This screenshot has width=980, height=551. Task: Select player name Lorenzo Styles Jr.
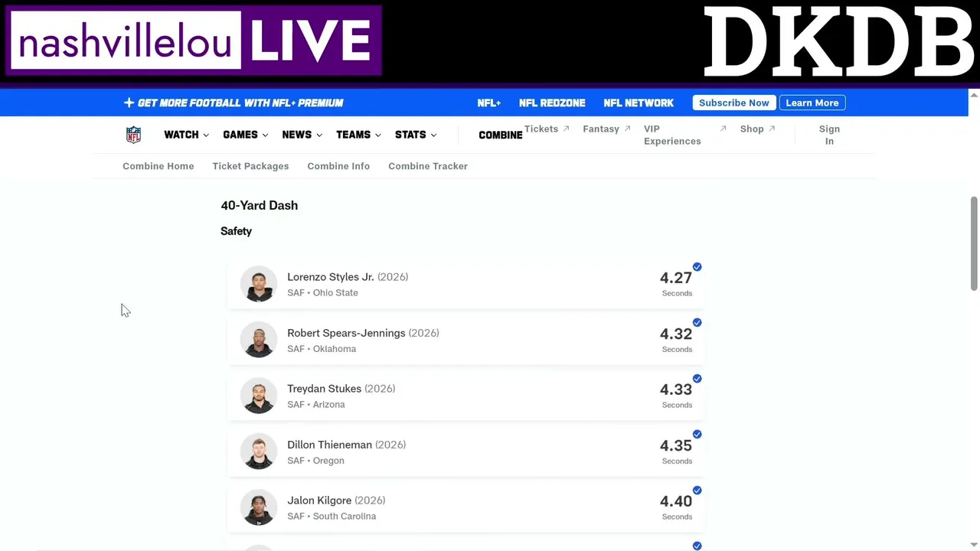pyautogui.click(x=331, y=277)
